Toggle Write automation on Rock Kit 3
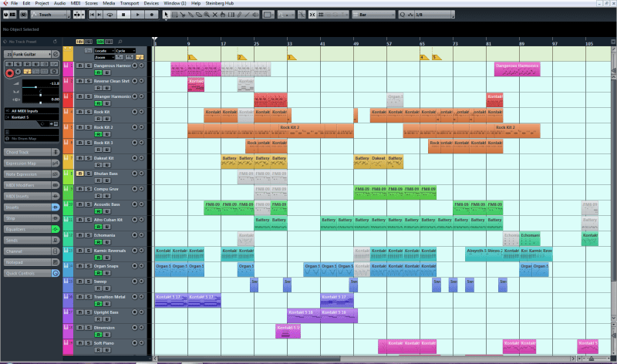The width and height of the screenshot is (617, 364). (x=106, y=150)
